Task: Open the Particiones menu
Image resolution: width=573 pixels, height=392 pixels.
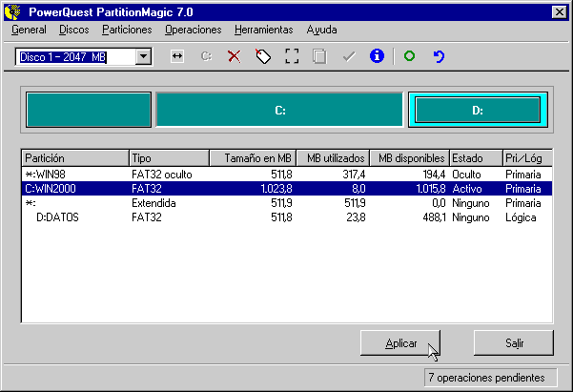Action: pos(127,30)
